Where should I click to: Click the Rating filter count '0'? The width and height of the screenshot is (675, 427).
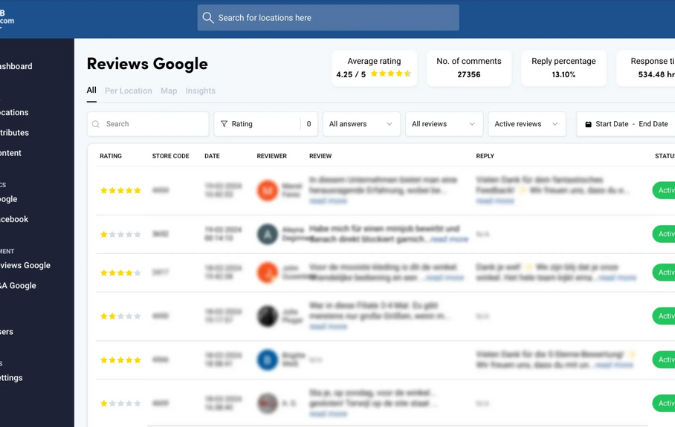[x=309, y=124]
